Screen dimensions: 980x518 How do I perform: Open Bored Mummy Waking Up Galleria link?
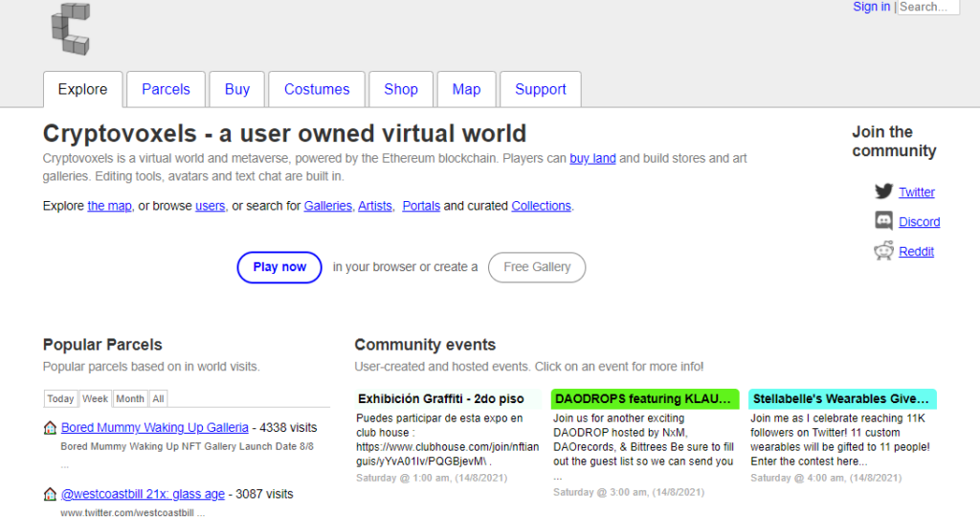point(155,428)
